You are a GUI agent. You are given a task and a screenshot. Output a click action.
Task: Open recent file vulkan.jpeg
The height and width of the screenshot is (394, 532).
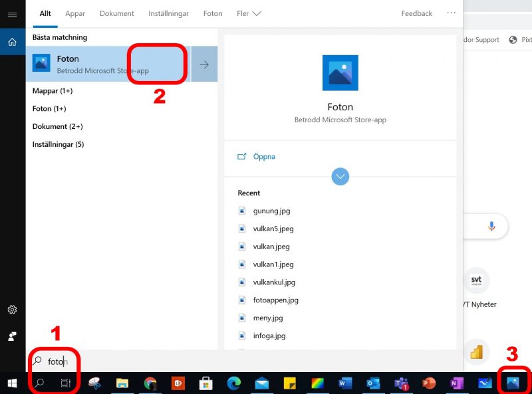point(271,246)
